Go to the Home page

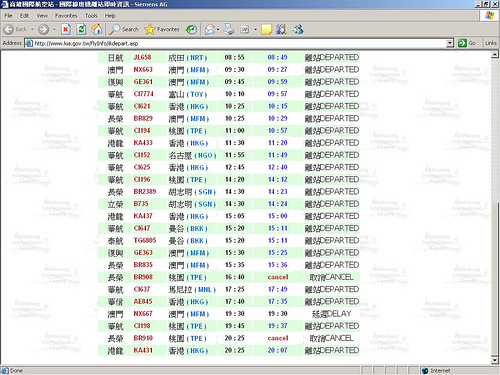pyautogui.click(x=97, y=30)
